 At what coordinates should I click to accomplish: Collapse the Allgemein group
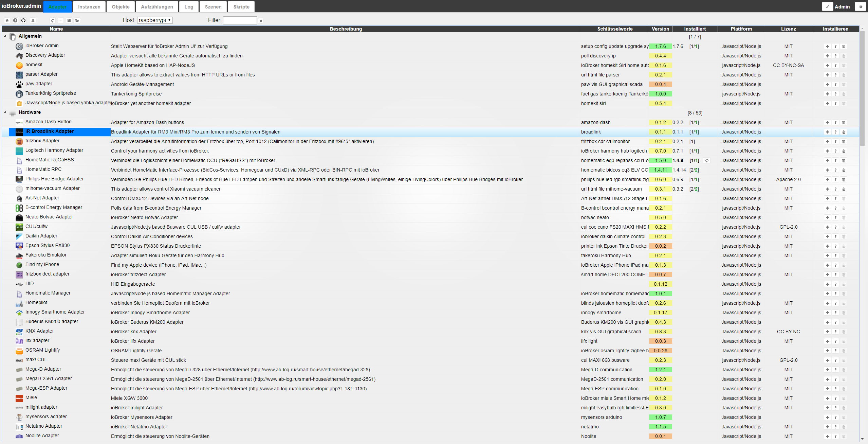[x=5, y=36]
